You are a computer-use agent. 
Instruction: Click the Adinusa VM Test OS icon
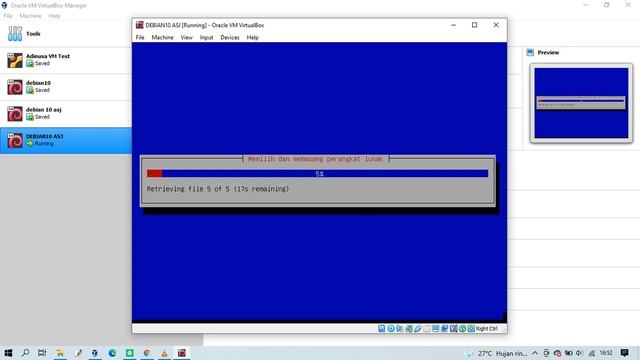15,60
